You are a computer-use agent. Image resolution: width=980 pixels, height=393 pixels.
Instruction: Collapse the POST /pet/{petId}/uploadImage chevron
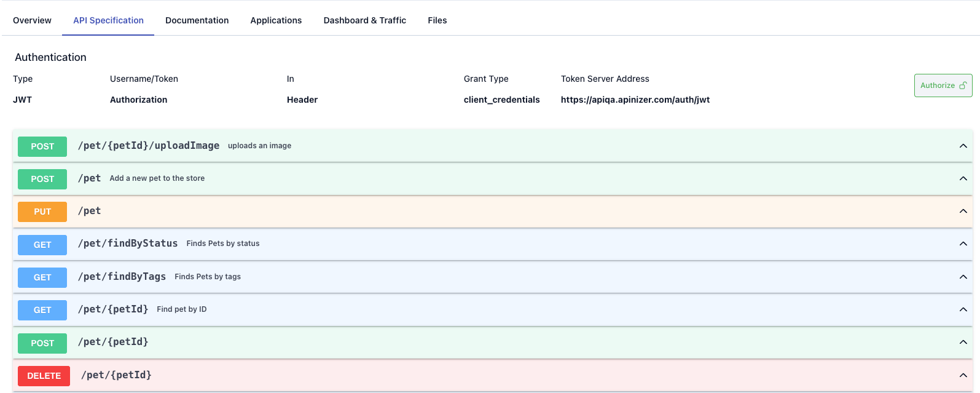point(963,146)
